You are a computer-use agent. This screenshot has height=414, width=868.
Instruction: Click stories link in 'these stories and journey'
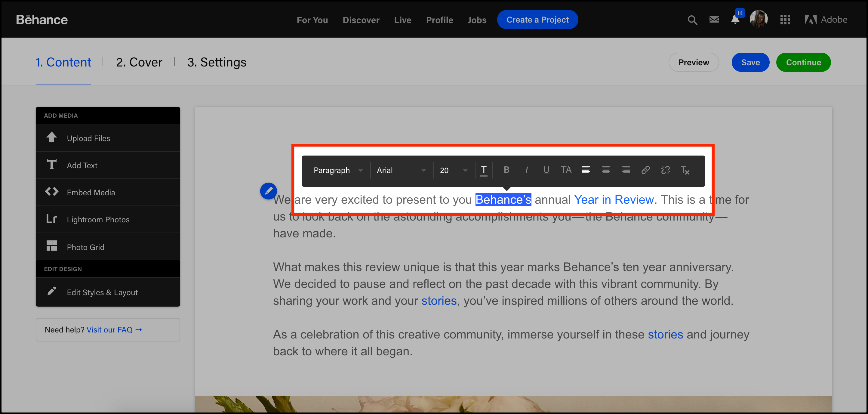tap(665, 335)
